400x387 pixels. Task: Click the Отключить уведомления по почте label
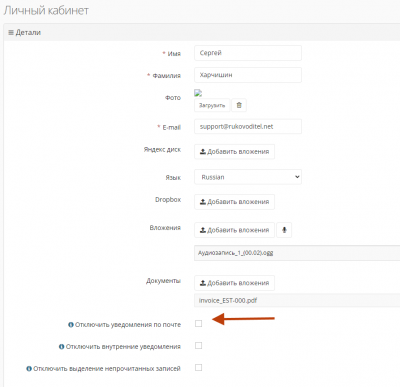pos(128,325)
